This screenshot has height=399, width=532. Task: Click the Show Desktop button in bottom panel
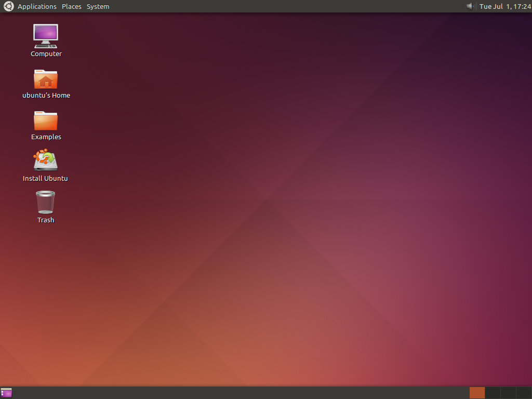click(6, 393)
